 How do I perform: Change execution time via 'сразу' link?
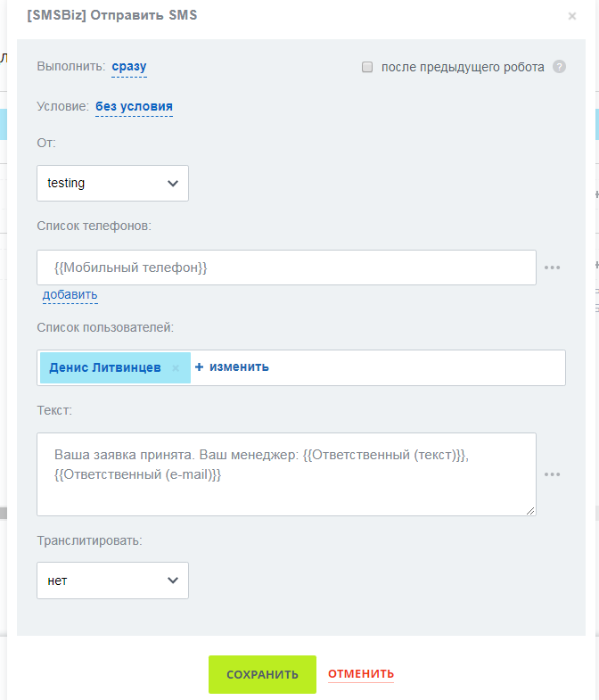pyautogui.click(x=129, y=67)
